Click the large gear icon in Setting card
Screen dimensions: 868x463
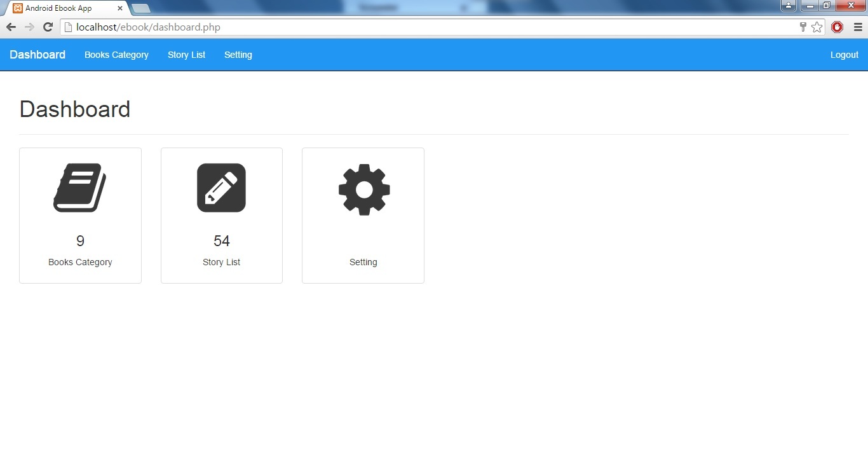coord(363,190)
